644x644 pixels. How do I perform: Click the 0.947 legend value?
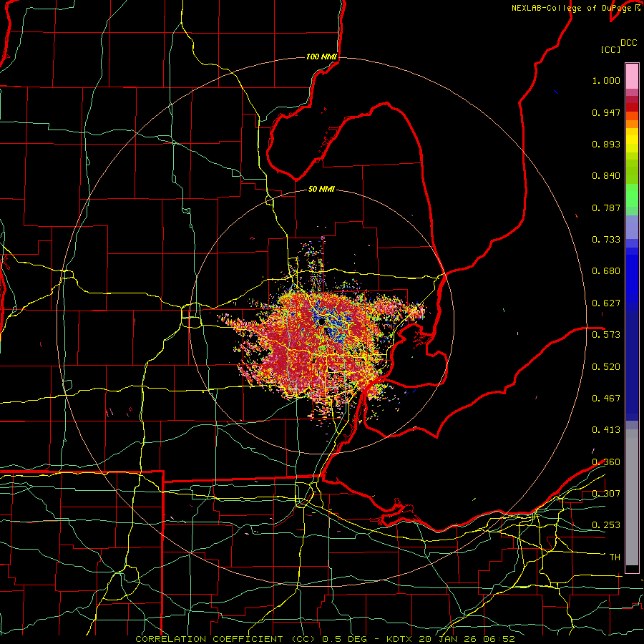tap(606, 112)
